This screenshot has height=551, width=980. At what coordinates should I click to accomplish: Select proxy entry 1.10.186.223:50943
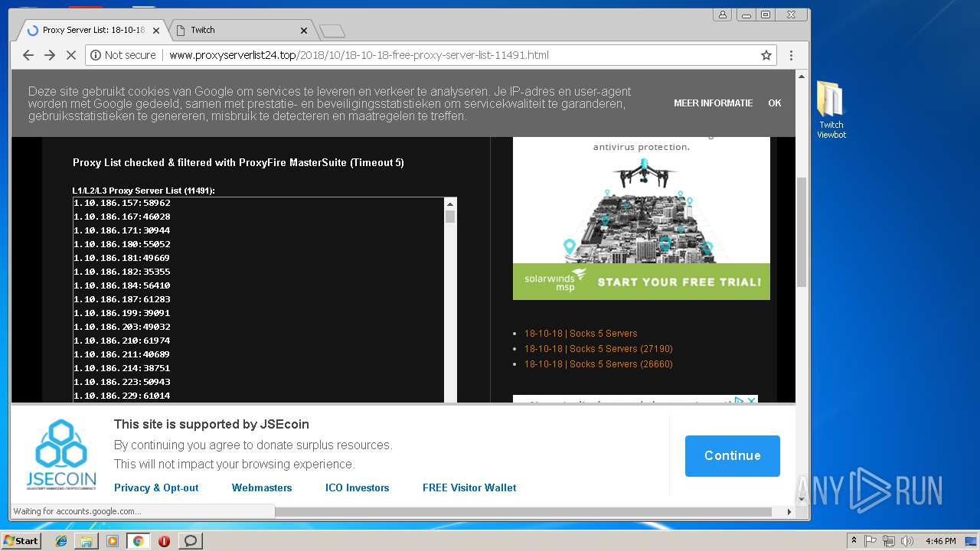[x=122, y=382]
